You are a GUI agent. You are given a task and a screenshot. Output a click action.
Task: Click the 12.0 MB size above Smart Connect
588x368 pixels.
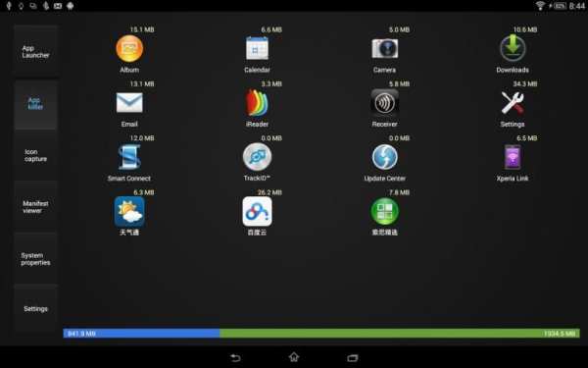click(x=142, y=138)
